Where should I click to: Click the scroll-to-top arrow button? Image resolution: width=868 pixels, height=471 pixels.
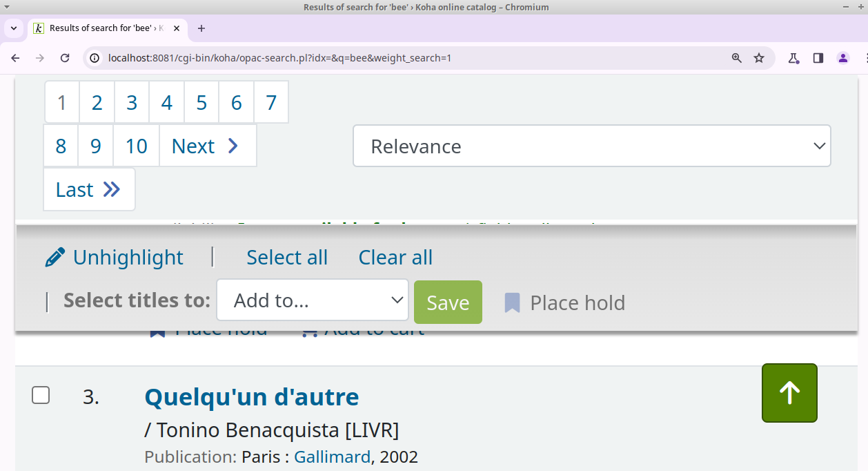pos(789,393)
